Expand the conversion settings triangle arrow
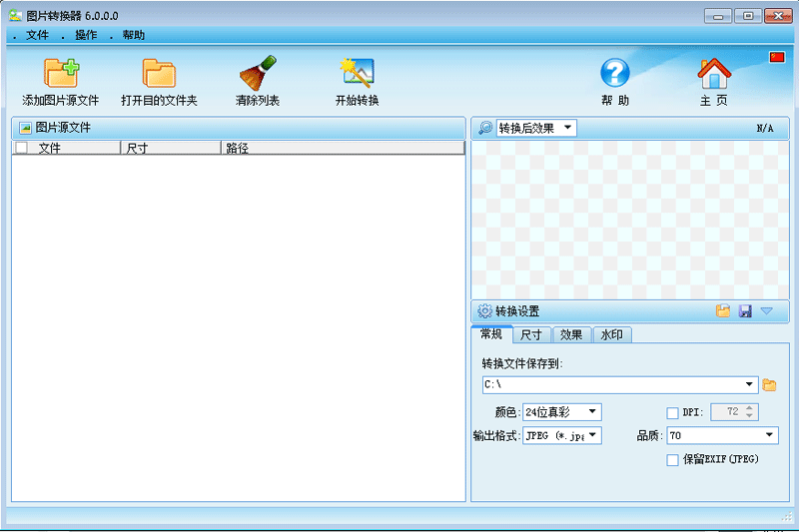 pyautogui.click(x=767, y=310)
